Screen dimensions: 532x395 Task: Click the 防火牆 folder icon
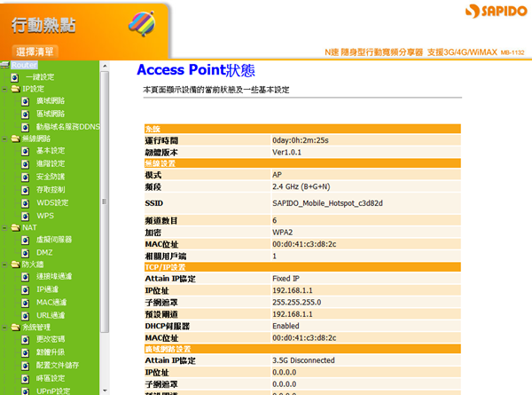pos(16,265)
